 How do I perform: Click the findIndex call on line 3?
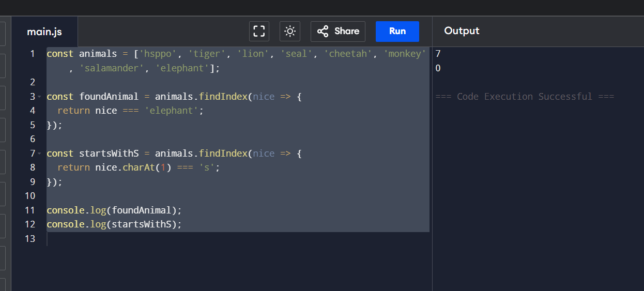coord(223,97)
